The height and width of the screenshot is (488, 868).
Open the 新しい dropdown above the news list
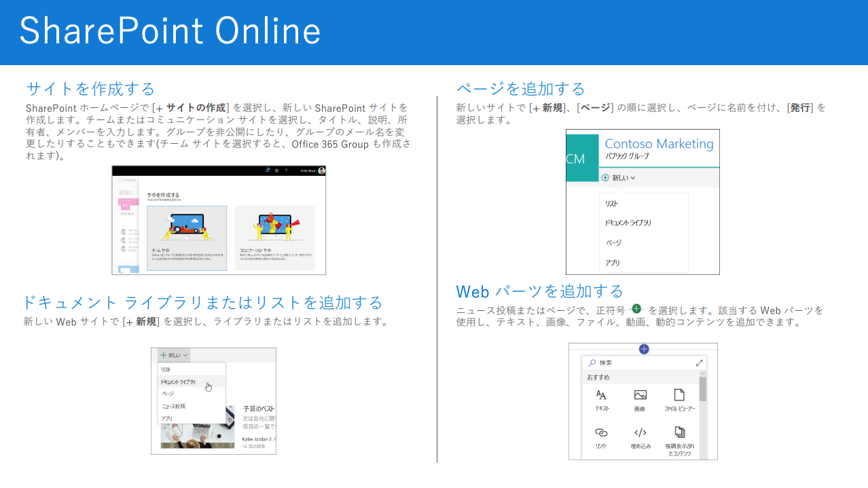[174, 355]
